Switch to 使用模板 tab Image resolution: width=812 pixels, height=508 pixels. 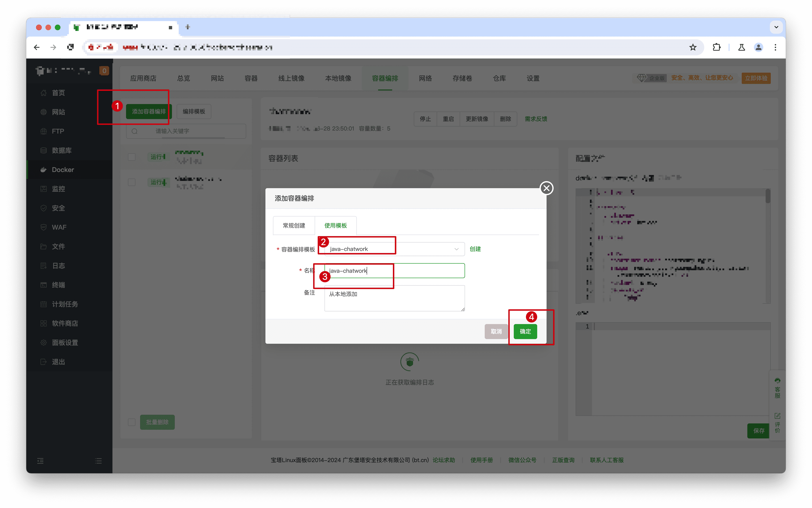(335, 225)
